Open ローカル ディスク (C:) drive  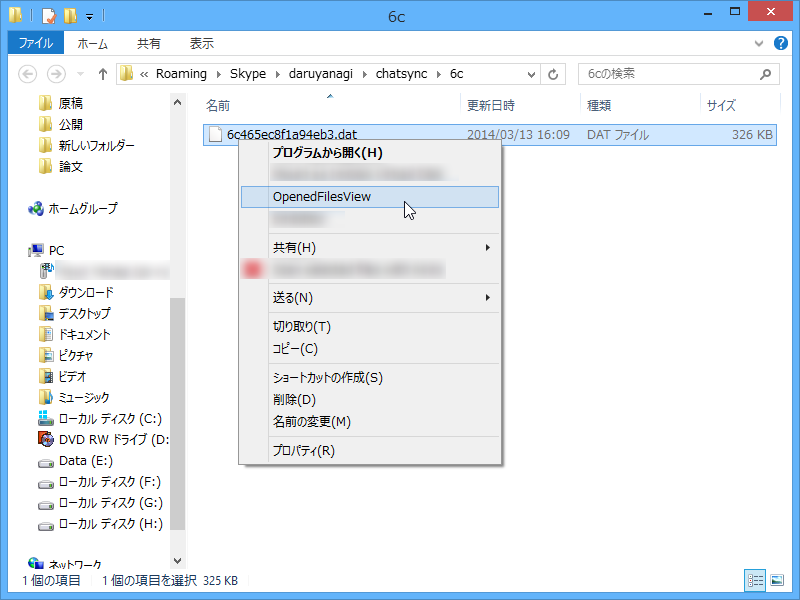tap(110, 419)
